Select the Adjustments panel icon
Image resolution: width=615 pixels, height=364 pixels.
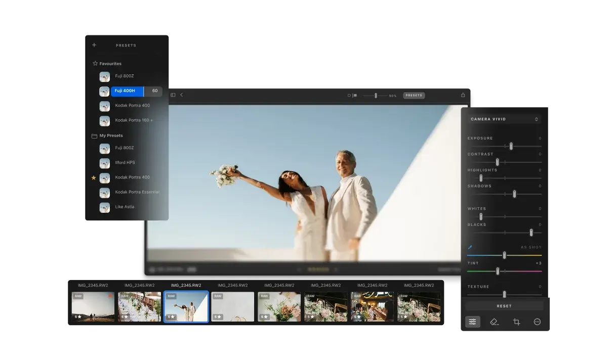(472, 322)
